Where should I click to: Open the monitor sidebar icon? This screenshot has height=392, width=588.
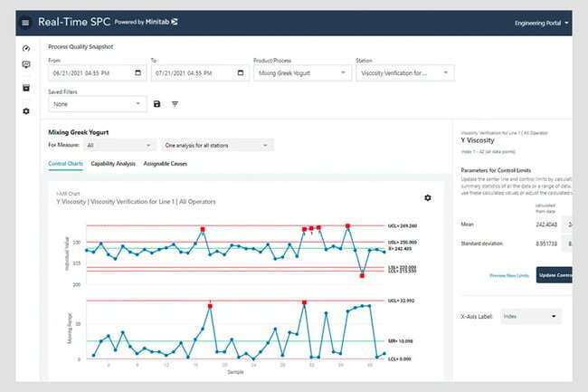click(x=25, y=65)
